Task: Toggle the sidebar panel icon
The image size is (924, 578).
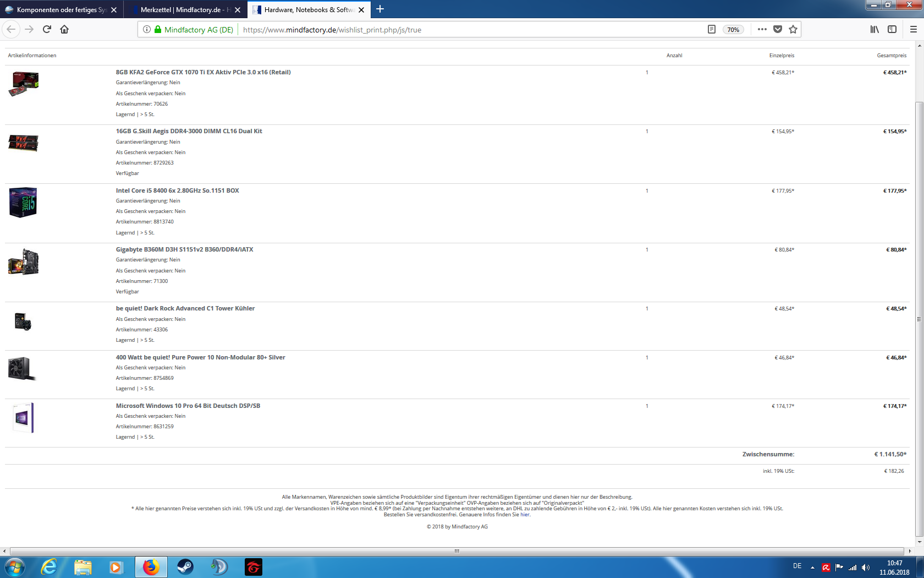Action: pos(892,30)
